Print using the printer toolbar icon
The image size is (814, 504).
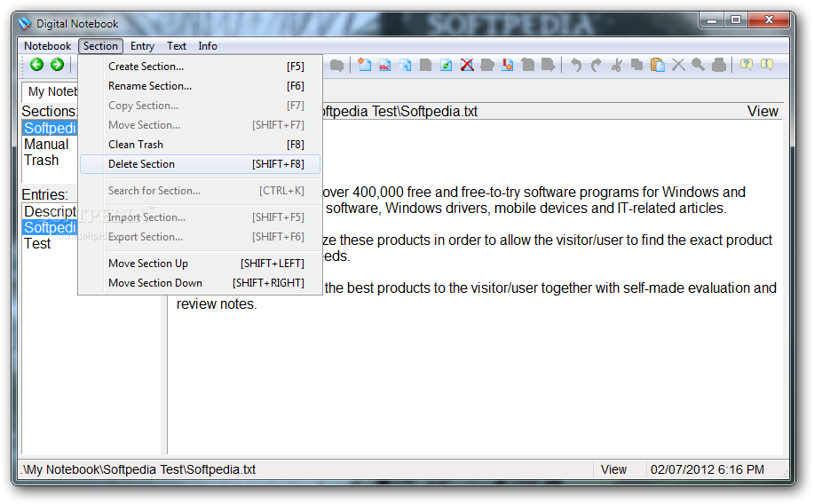click(719, 65)
